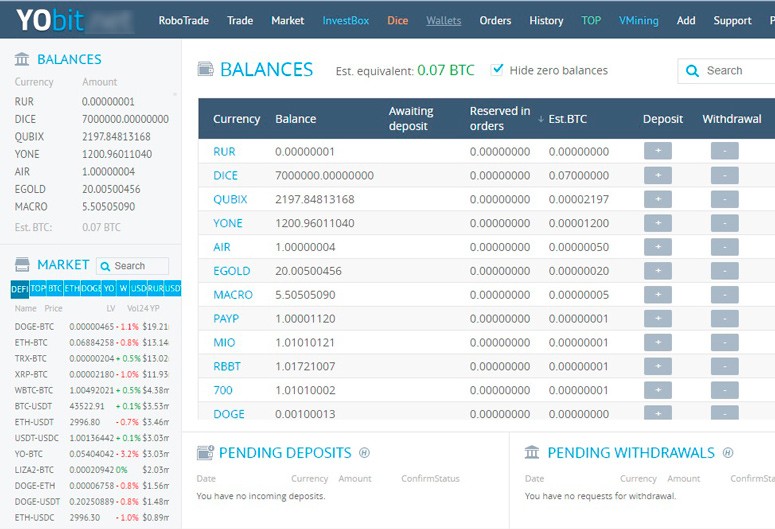This screenshot has width=775, height=529.
Task: Click the deposit plus button for MACRO
Action: (658, 294)
